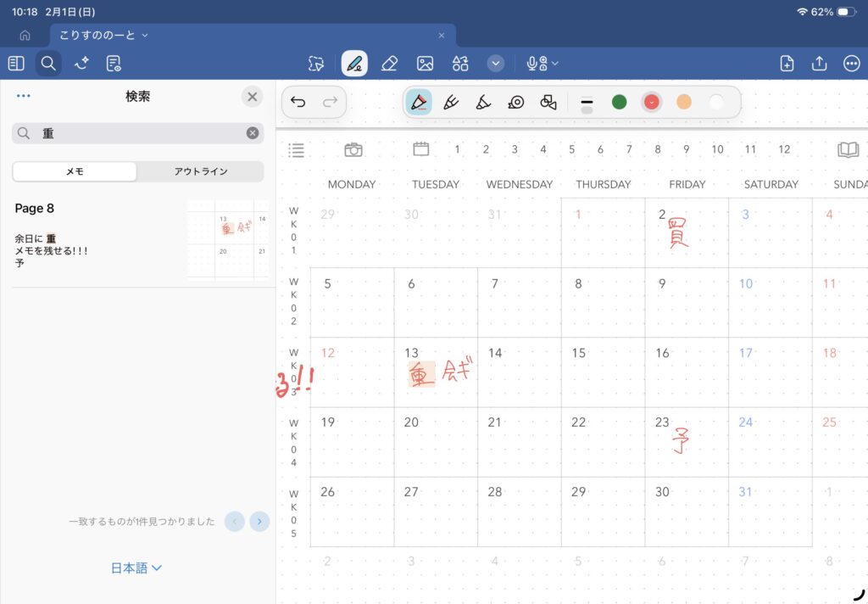868x604 pixels.
Task: Expand the extra tools dropdown chevron
Action: click(x=496, y=64)
